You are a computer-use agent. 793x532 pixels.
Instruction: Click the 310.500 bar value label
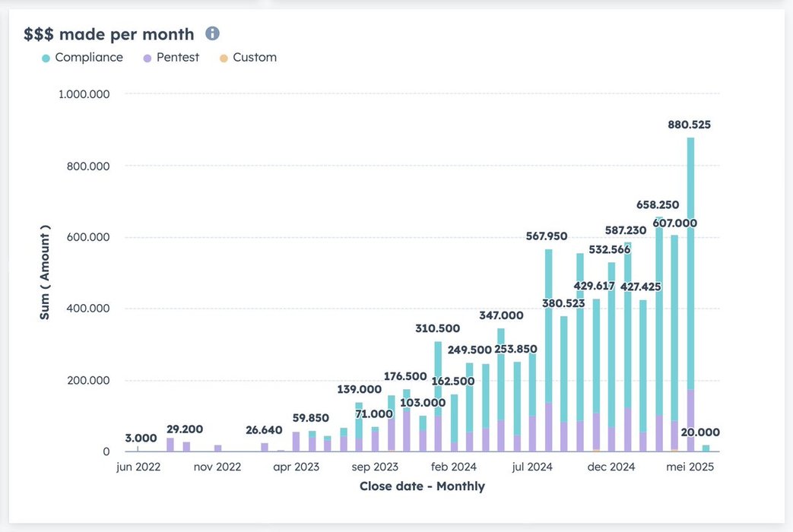tap(437, 329)
